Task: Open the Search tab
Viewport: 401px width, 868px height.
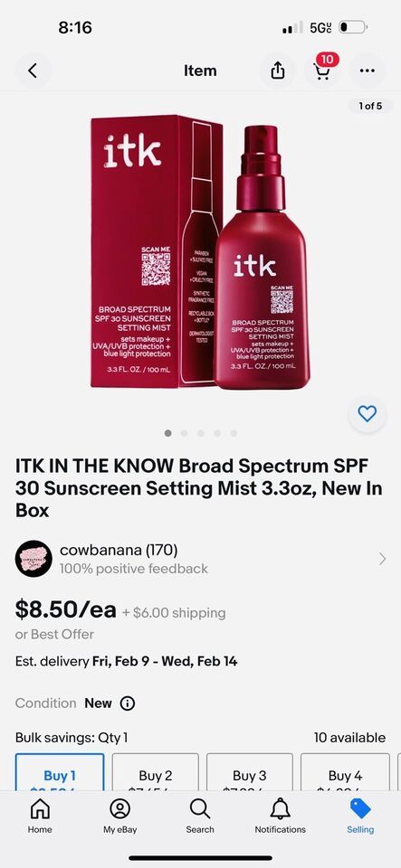Action: (x=200, y=816)
